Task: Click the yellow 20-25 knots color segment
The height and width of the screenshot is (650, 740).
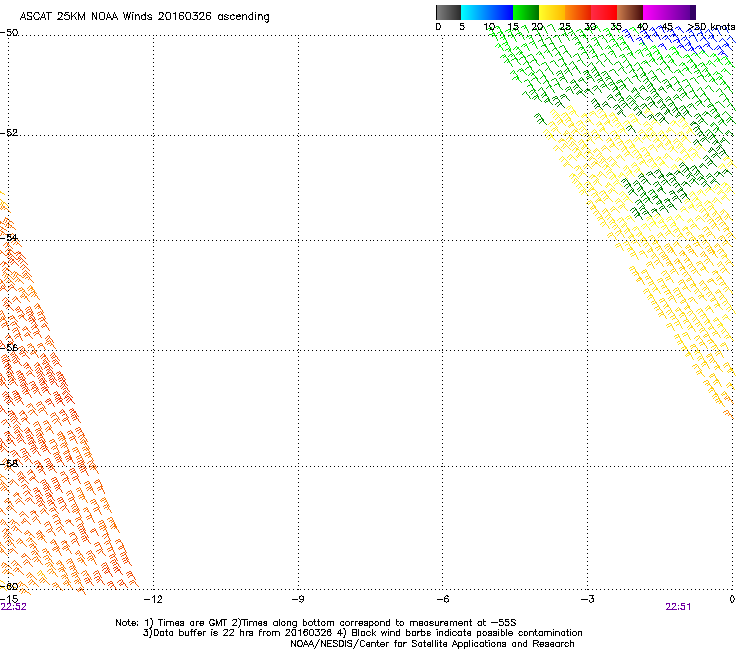Action: [552, 12]
